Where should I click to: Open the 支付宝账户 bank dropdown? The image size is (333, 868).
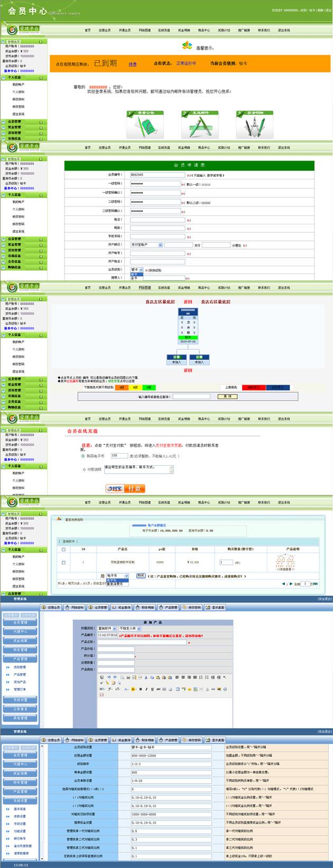[146, 245]
